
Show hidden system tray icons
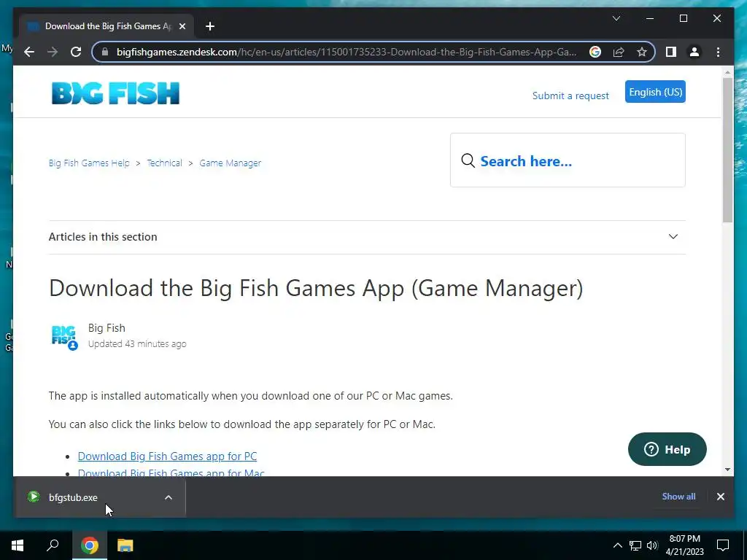click(617, 545)
